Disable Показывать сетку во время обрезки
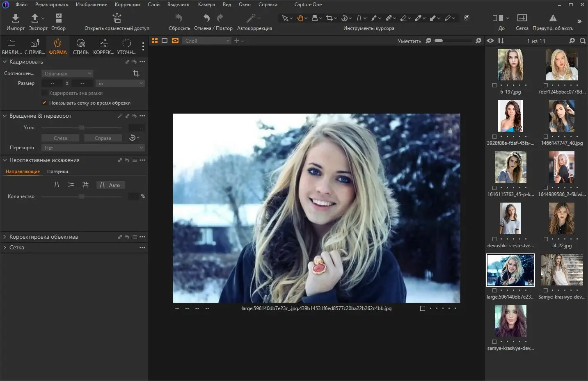 tap(44, 103)
